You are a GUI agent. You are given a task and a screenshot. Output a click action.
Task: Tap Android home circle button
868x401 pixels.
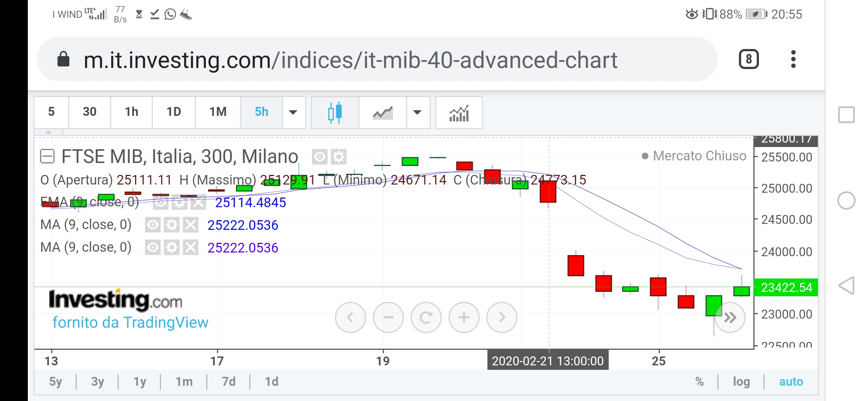(x=846, y=200)
